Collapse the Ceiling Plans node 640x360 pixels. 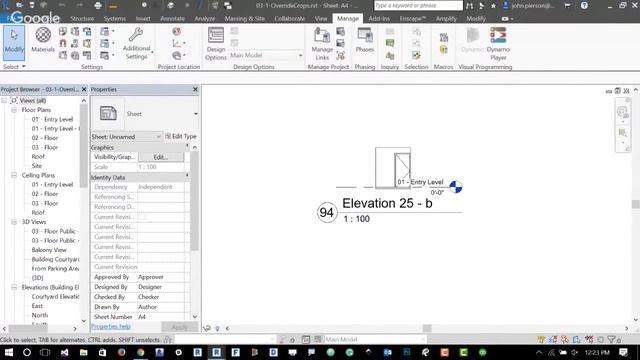pos(14,175)
